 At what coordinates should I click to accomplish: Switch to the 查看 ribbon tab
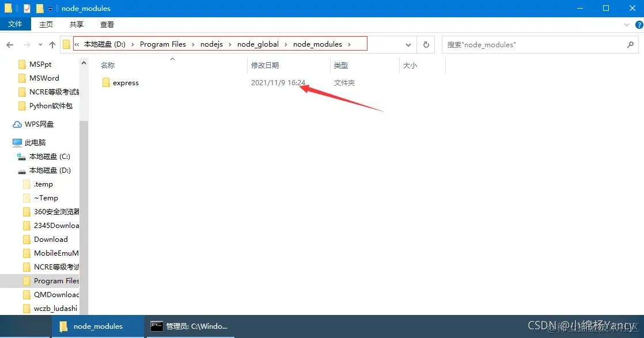[x=107, y=24]
